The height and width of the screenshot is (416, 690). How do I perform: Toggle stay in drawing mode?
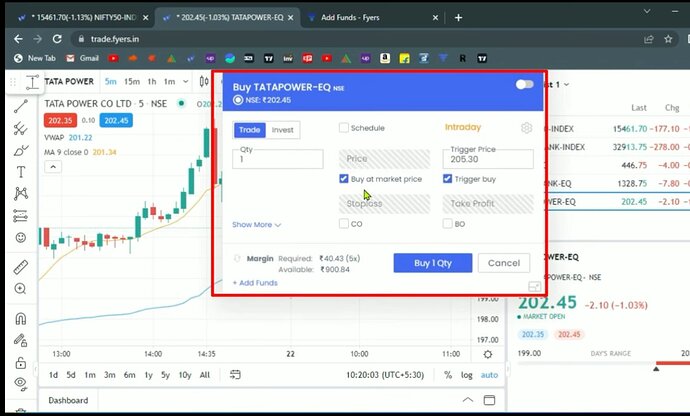[21, 340]
